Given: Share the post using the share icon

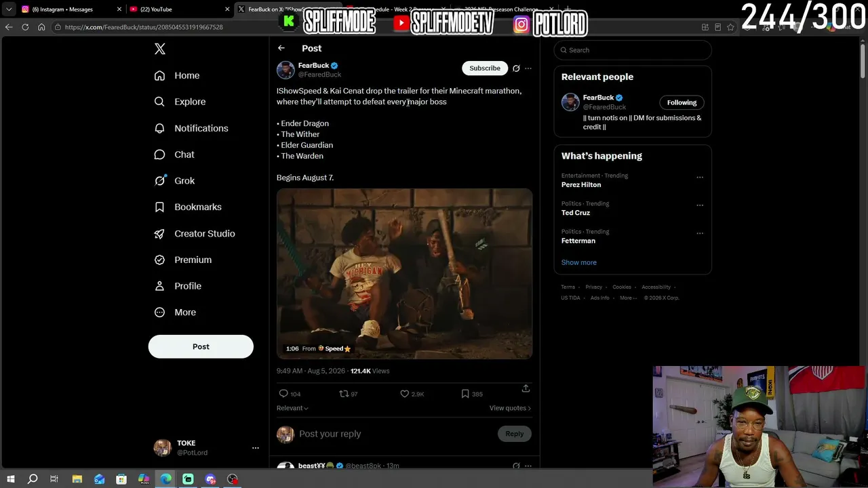Looking at the screenshot, I should coord(526,388).
